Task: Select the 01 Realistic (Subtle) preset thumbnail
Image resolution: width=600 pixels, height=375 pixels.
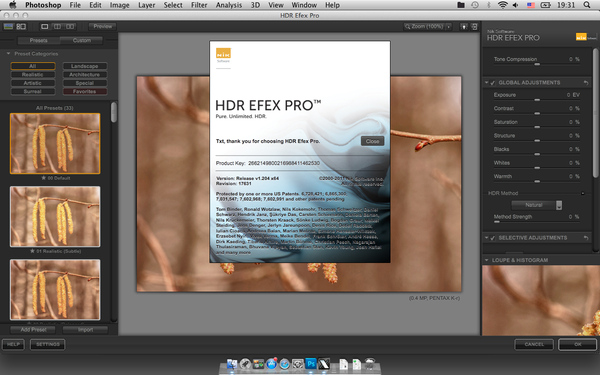Action: tap(55, 217)
